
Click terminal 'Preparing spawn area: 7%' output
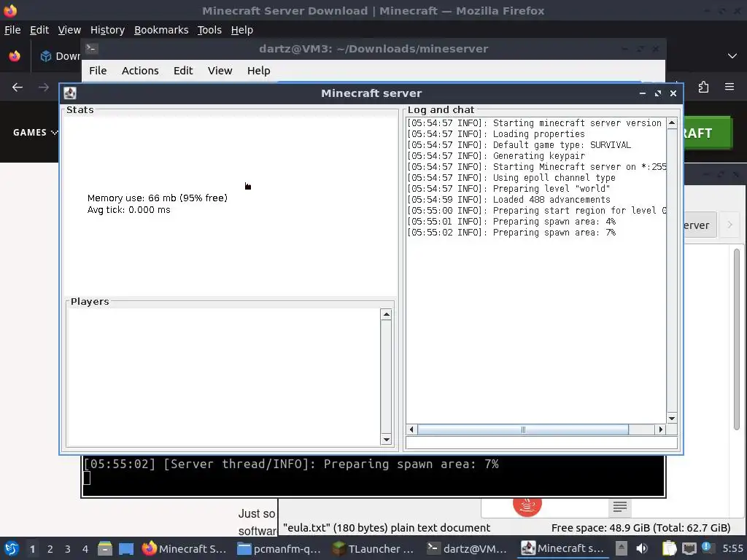291,464
